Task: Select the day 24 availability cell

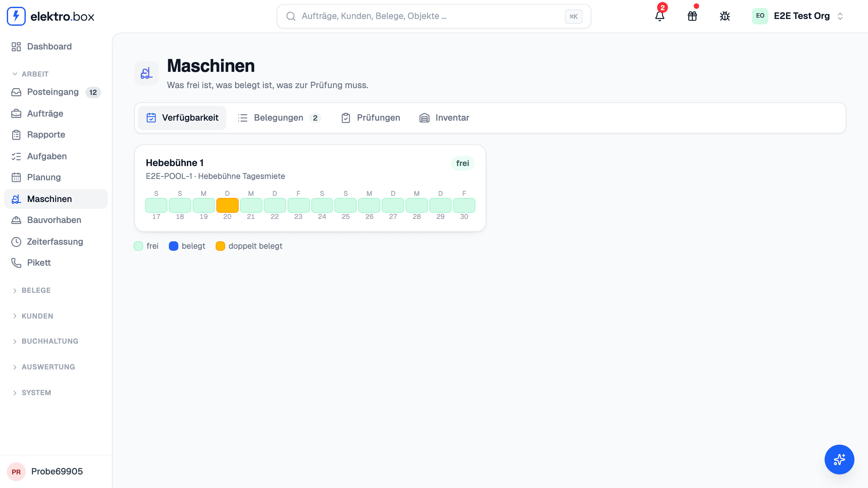Action: [x=322, y=205]
